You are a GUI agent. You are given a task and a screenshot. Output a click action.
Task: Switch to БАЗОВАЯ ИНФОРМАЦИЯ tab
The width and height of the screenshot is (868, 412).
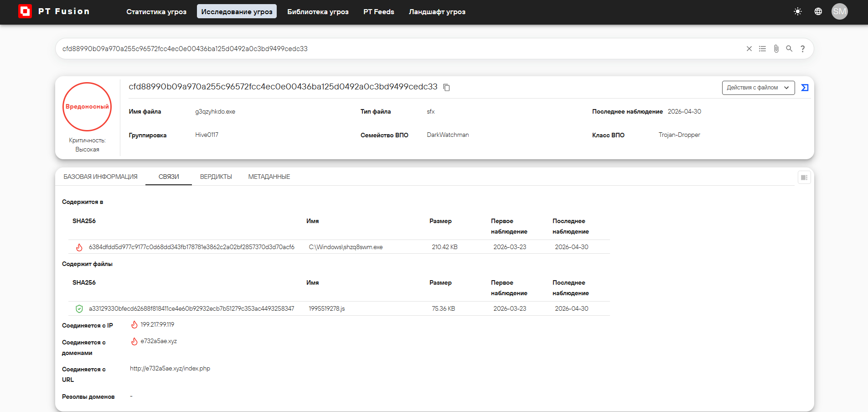(x=100, y=177)
